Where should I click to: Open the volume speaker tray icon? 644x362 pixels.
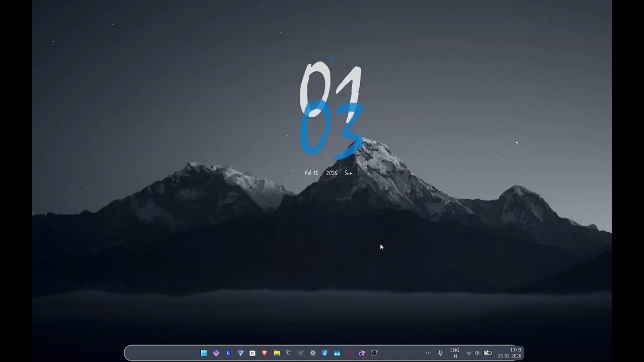pos(477,353)
